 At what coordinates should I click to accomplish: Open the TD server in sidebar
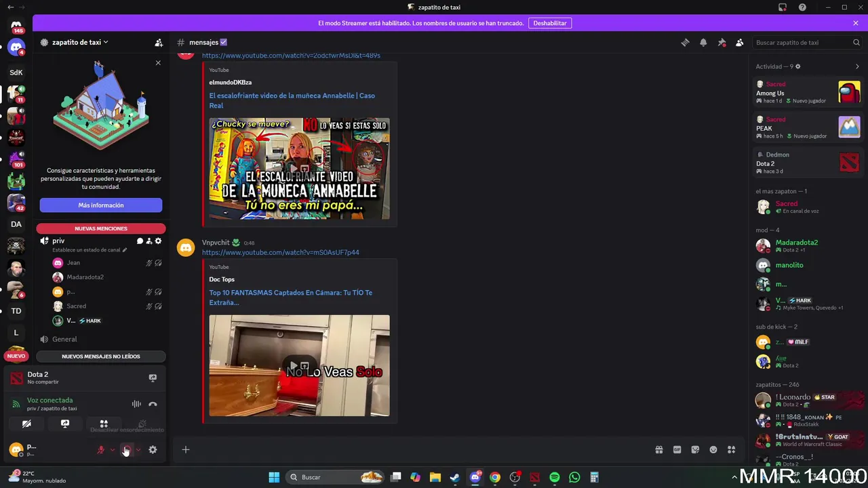click(x=16, y=310)
